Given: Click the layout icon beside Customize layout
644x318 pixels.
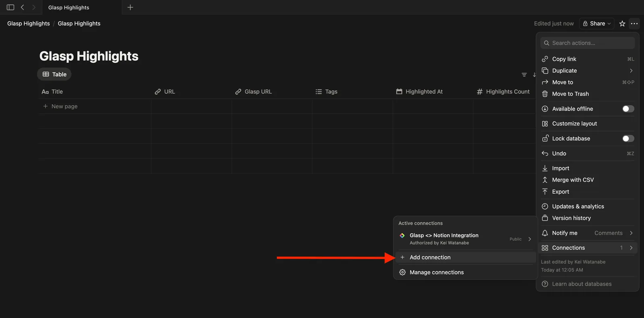Looking at the screenshot, I should pos(545,124).
